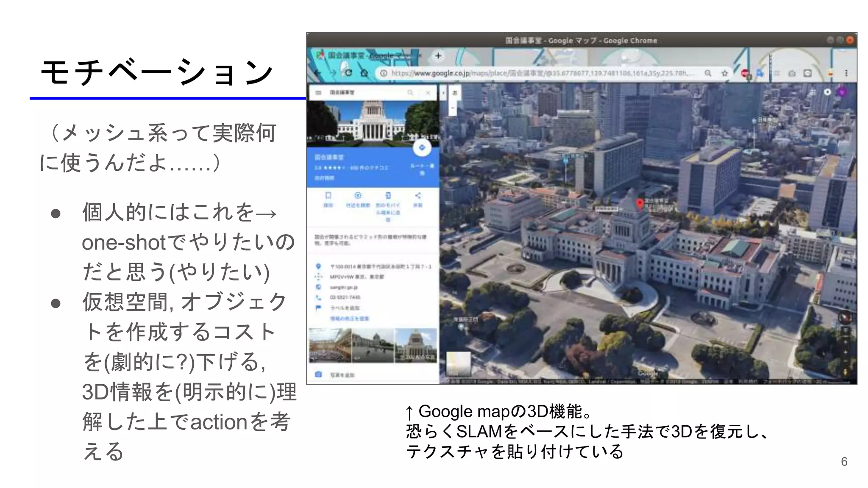Collapse the side panel with arrow
Viewport: 868px width, 488px height.
coord(443,92)
